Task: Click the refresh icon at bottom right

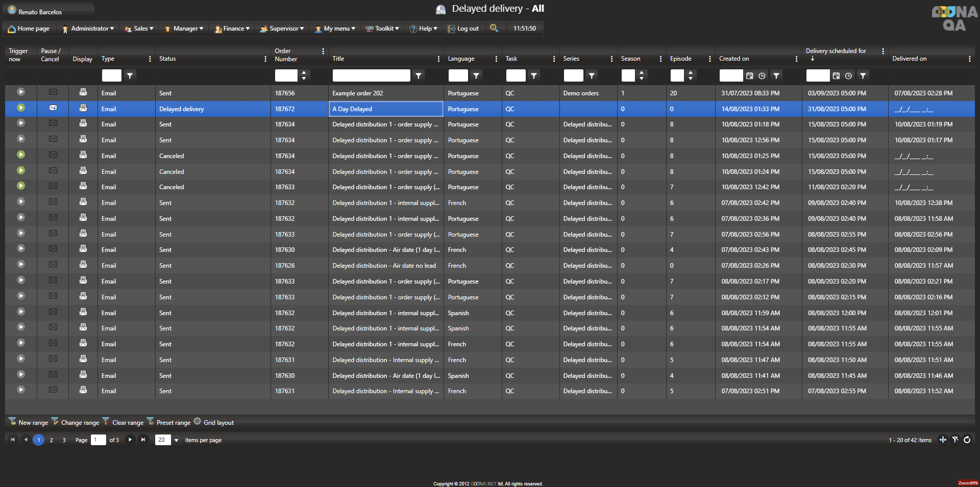Action: point(967,440)
